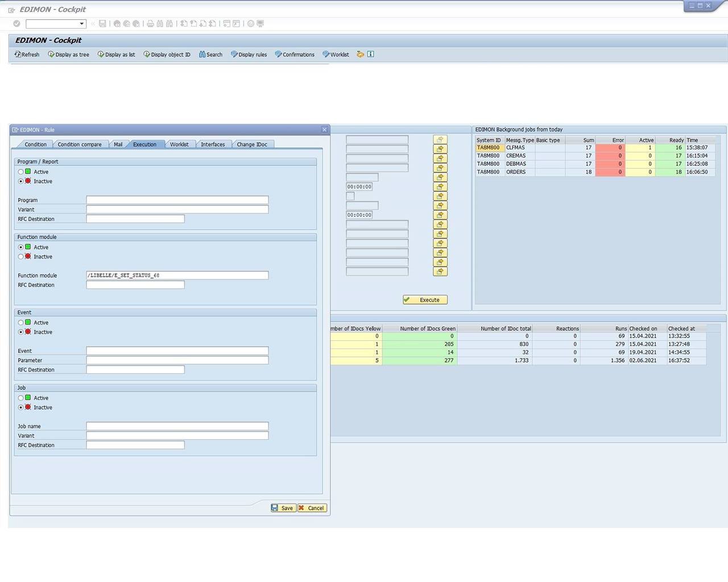This screenshot has height=582, width=728.
Task: Click the Print icon in standard toolbar
Action: pyautogui.click(x=150, y=24)
